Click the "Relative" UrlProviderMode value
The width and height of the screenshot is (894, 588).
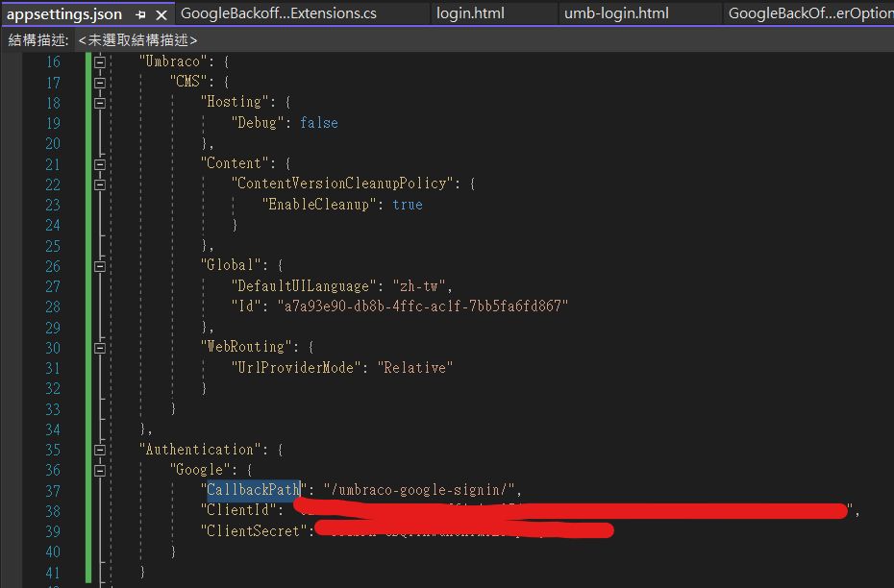[414, 367]
